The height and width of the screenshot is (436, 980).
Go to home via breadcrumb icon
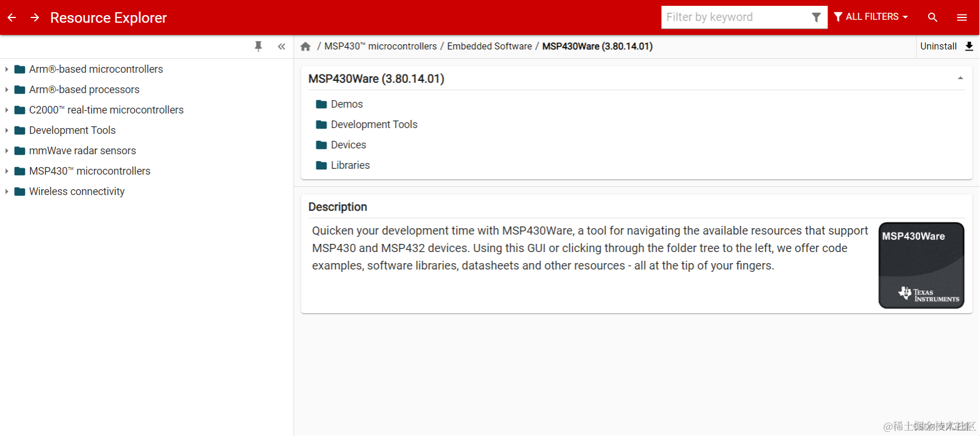click(305, 47)
